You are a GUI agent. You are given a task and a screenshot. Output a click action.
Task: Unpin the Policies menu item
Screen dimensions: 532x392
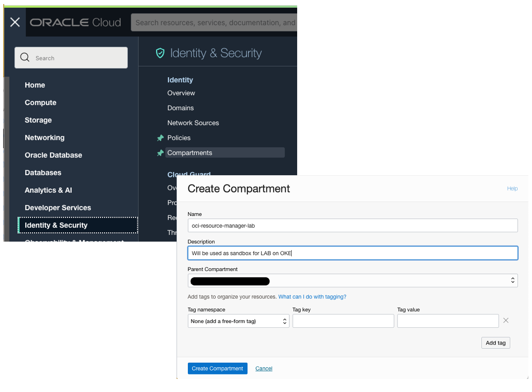(160, 138)
